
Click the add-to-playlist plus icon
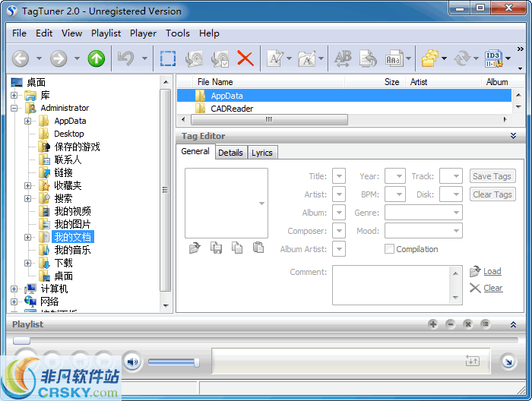pos(433,324)
